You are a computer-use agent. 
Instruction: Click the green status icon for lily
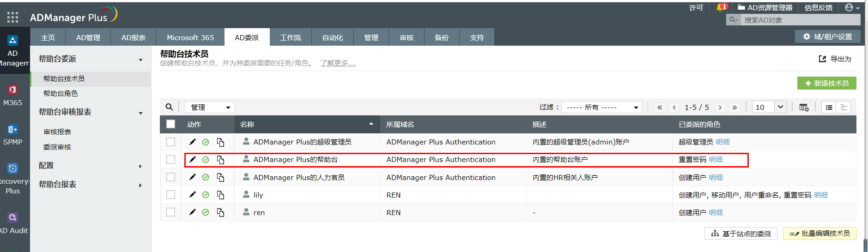206,195
